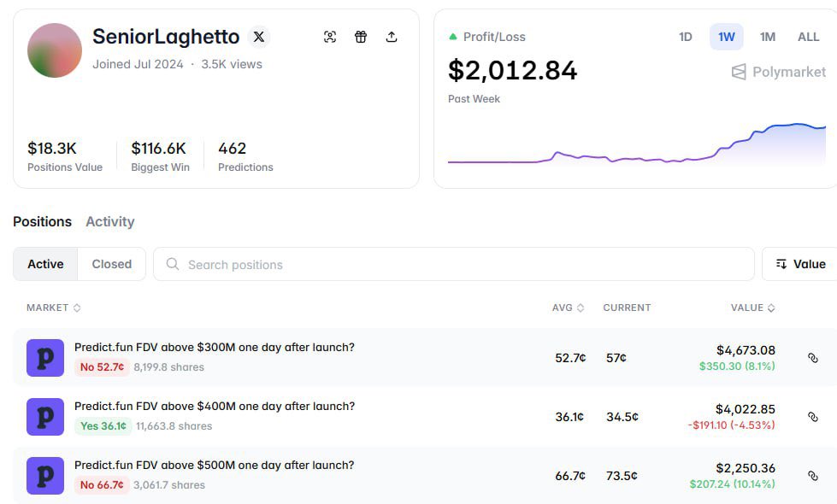
Task: Click the 'Past Week' label
Action: [474, 99]
